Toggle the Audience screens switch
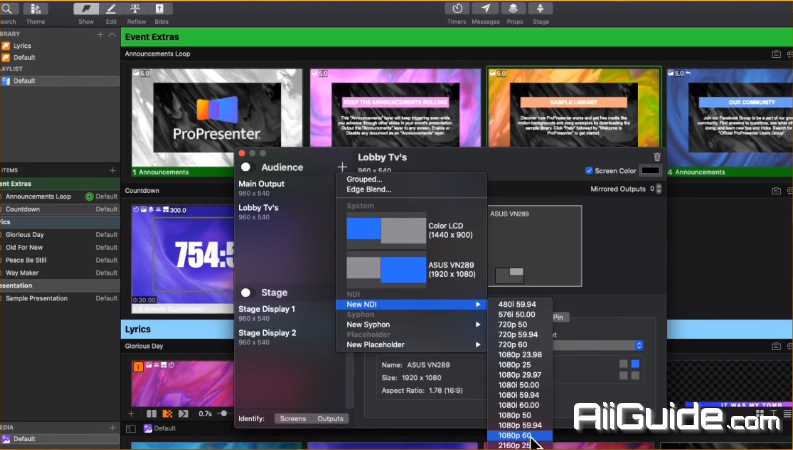 [245, 167]
